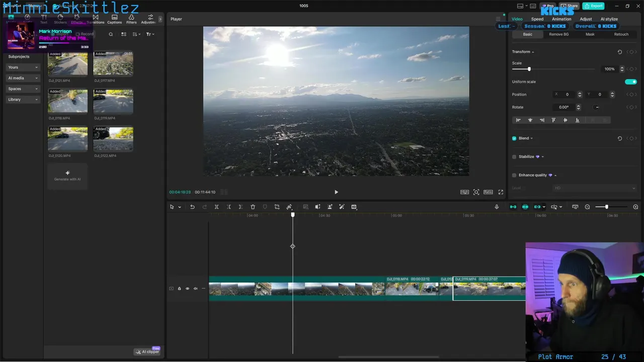Align clip to bottom edge
This screenshot has width=644, height=362.
pyautogui.click(x=577, y=120)
